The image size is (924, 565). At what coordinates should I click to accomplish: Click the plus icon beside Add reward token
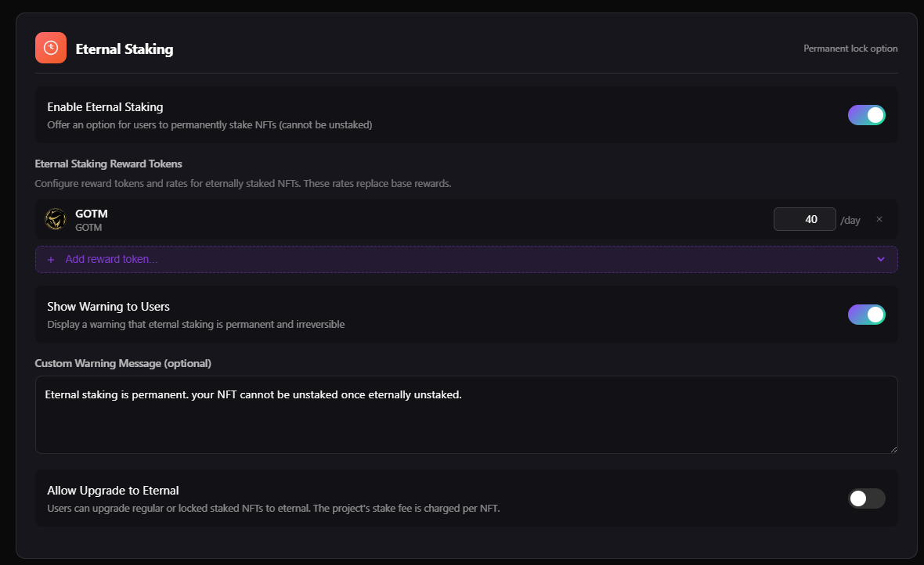51,260
